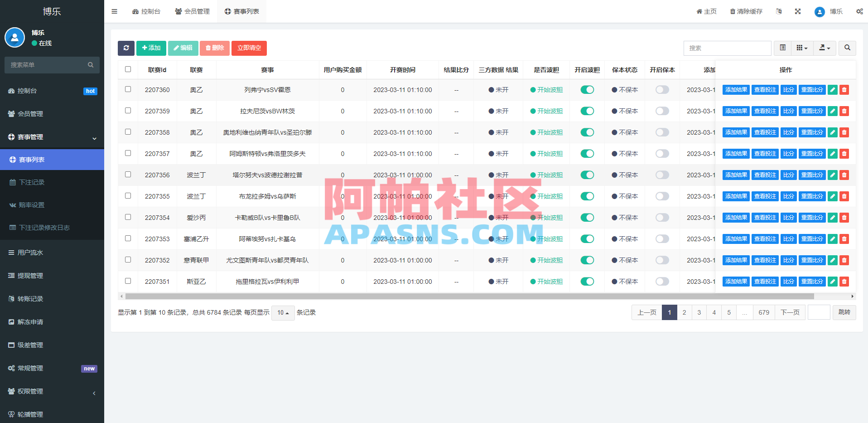
Task: Click the settings gears icon at top right
Action: 859,11
